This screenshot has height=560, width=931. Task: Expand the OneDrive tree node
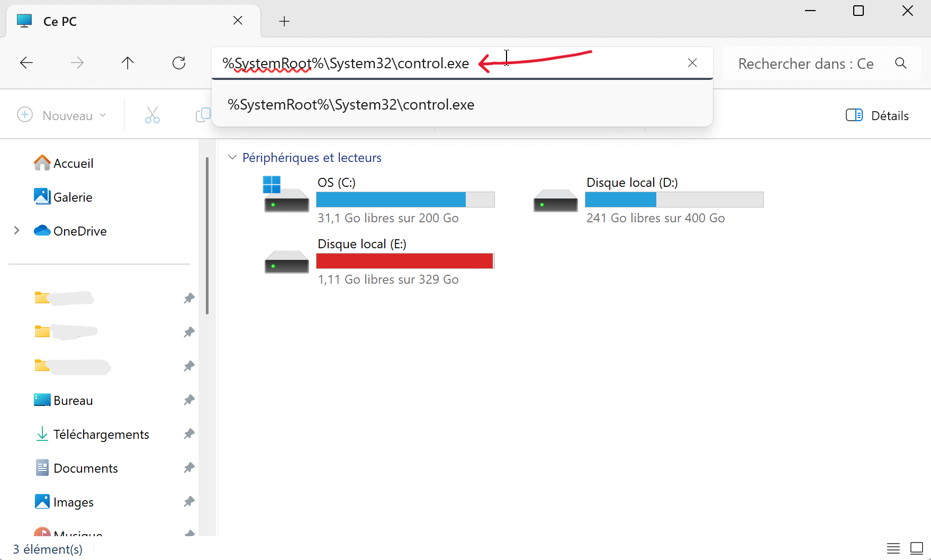click(x=17, y=230)
